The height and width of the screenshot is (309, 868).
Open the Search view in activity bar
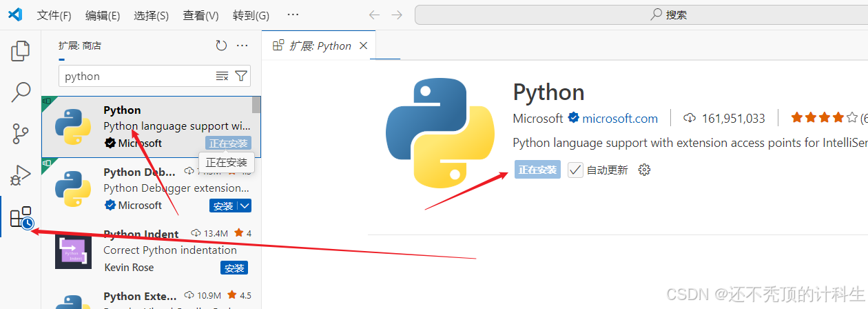coord(21,91)
